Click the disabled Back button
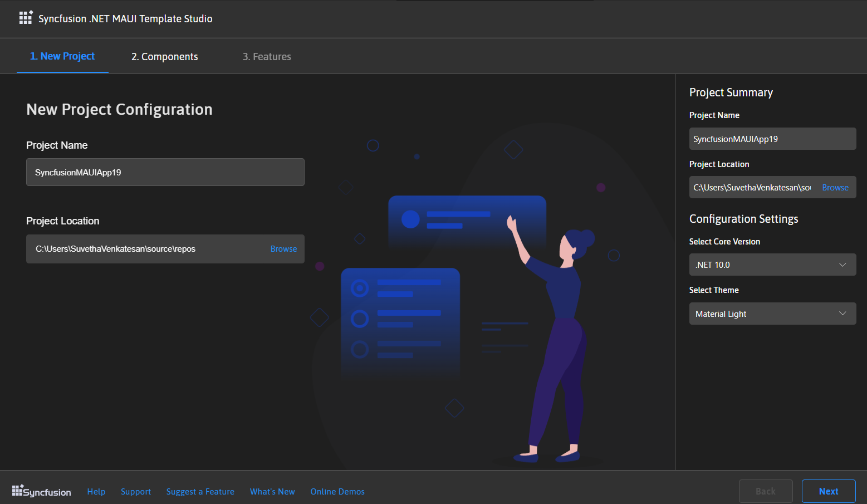The image size is (867, 504). click(766, 491)
